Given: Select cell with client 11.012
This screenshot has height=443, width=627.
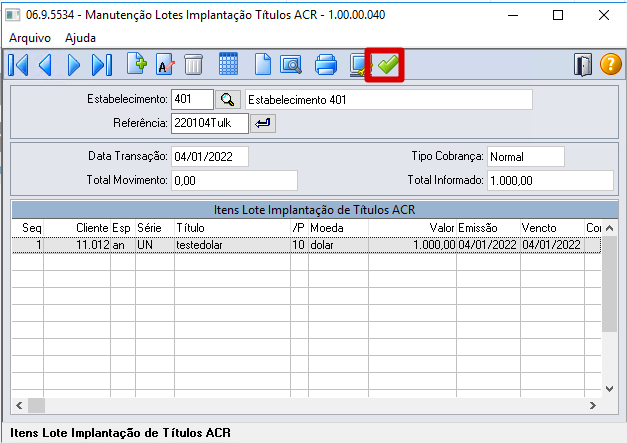Looking at the screenshot, I should coord(77,245).
